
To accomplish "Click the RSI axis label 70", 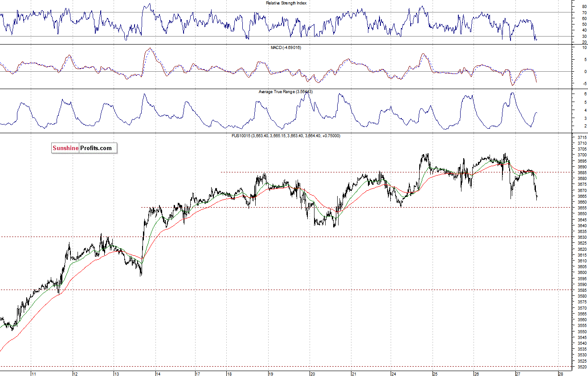I will pos(584,13).
